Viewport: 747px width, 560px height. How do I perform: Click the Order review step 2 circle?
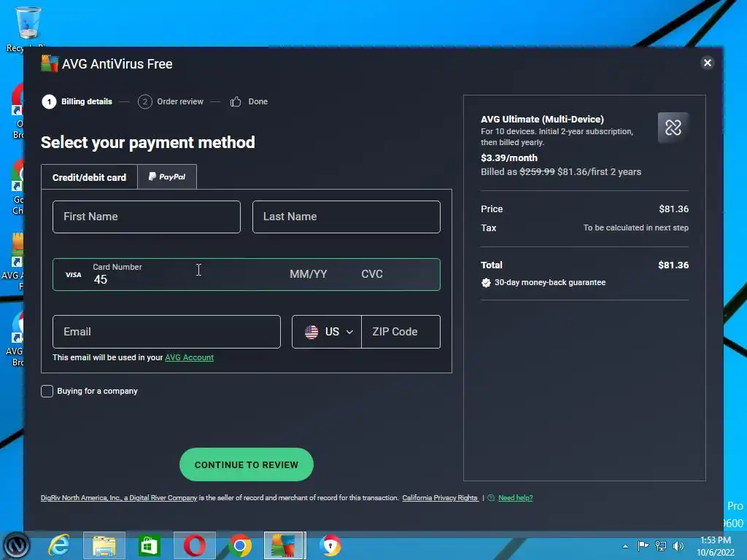145,101
